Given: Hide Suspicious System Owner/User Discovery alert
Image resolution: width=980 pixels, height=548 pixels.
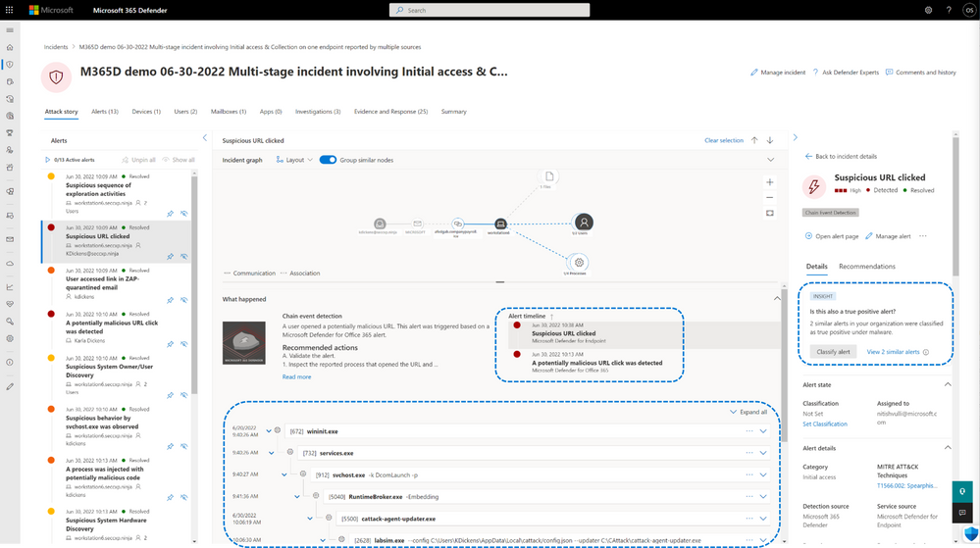Looking at the screenshot, I should [x=184, y=395].
